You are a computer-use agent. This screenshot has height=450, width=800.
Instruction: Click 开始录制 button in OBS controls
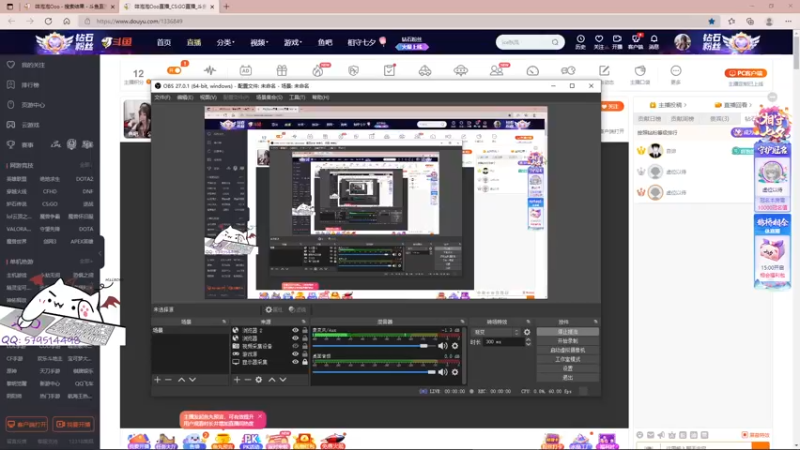click(x=567, y=341)
